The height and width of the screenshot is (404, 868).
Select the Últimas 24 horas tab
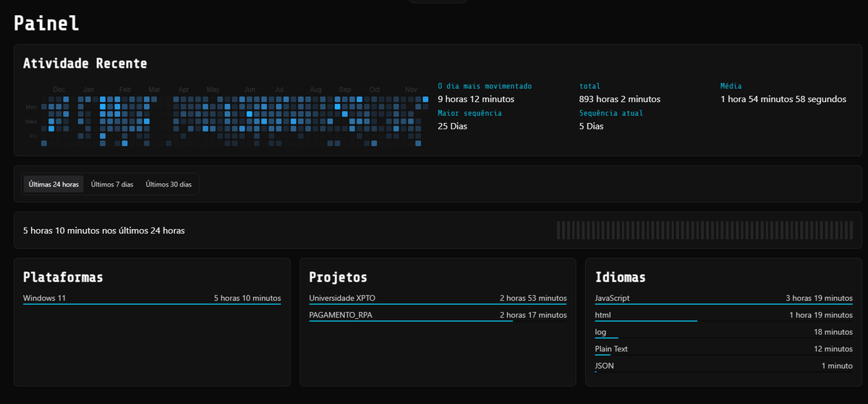[x=54, y=184]
